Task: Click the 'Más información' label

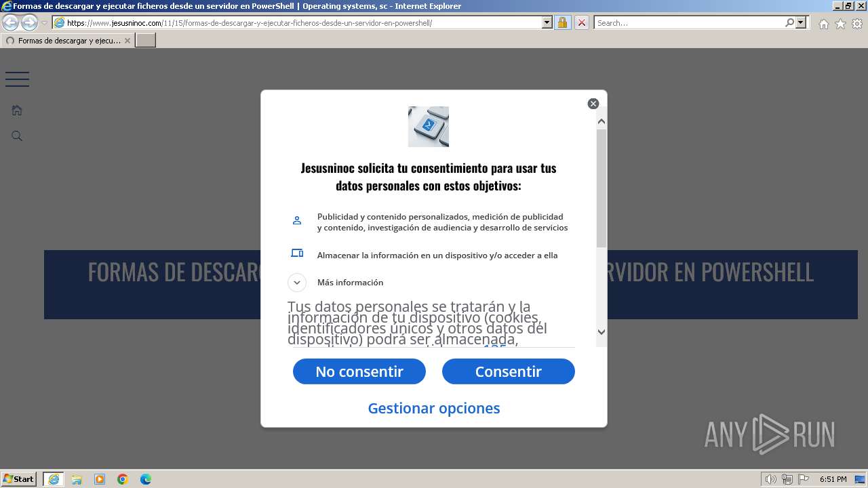Action: point(350,283)
